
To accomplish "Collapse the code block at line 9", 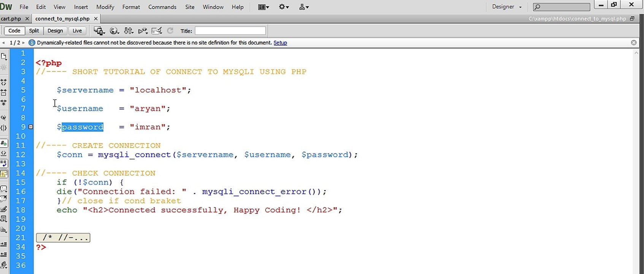I will pyautogui.click(x=31, y=127).
